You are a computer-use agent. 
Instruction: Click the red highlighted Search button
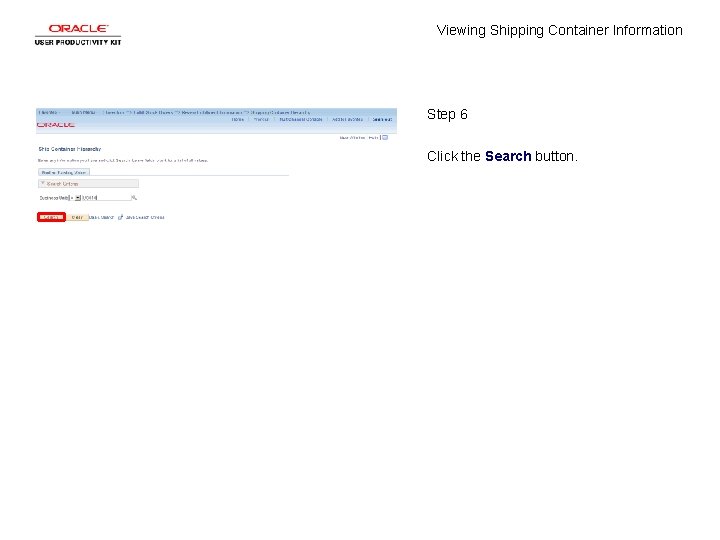pyautogui.click(x=51, y=217)
